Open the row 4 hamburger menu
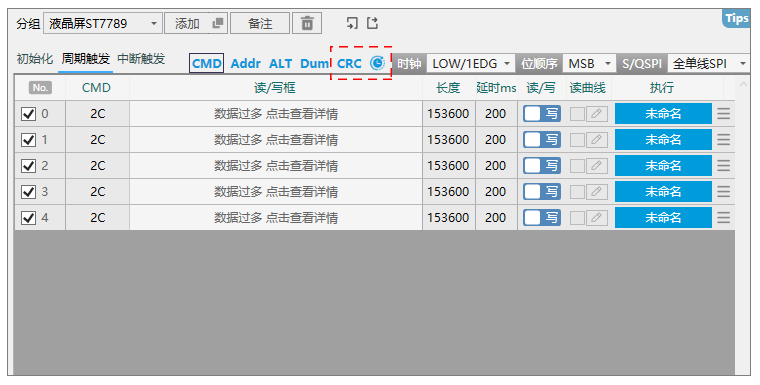This screenshot has height=385, width=760. tap(724, 217)
